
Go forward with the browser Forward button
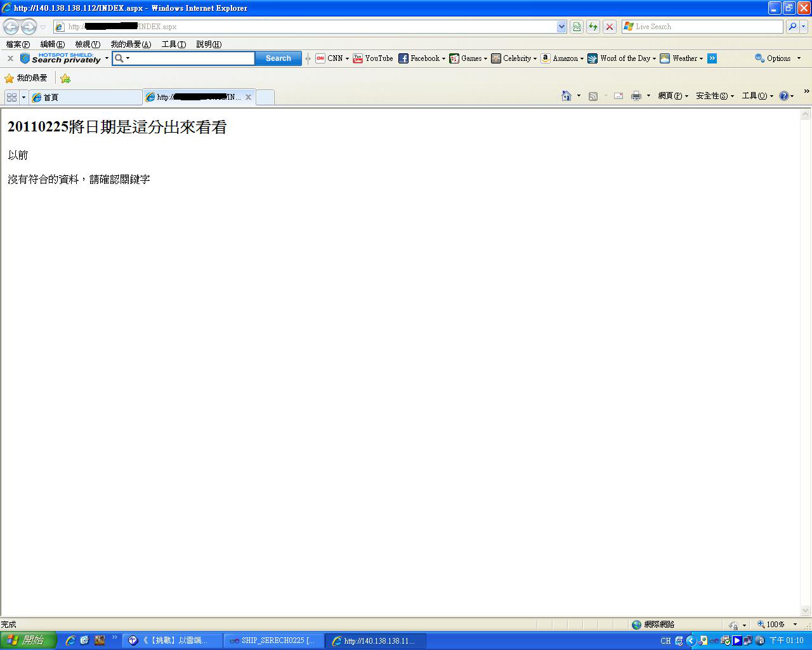click(x=29, y=27)
